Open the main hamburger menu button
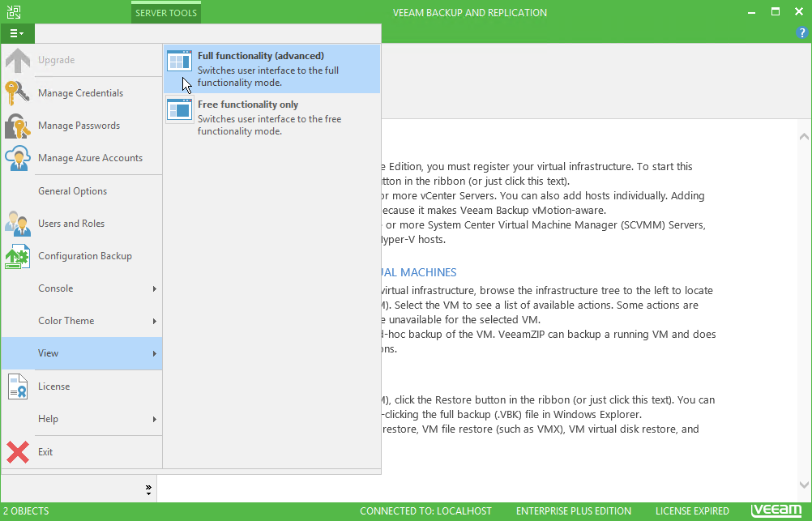 17,34
